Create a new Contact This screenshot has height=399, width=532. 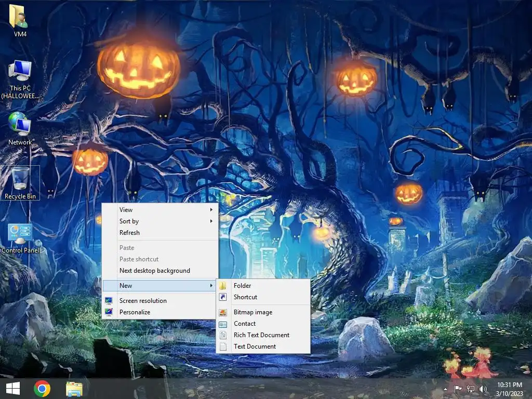tap(263, 324)
